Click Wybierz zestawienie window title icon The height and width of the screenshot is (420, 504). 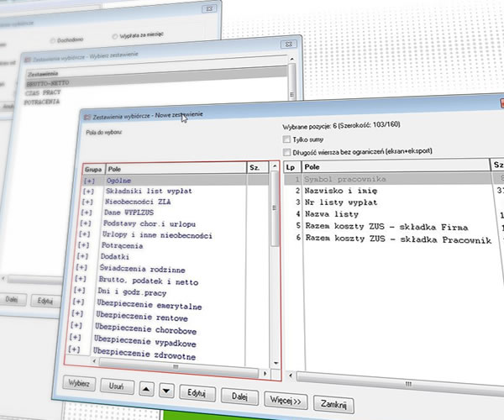28,60
